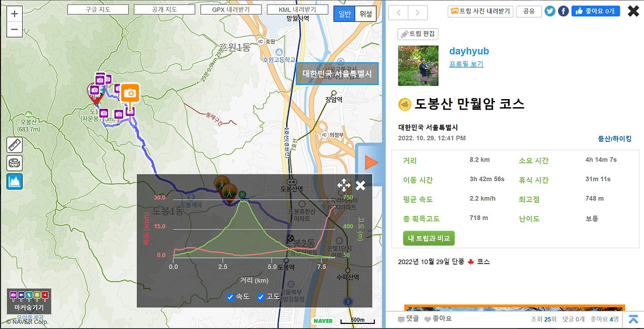This screenshot has width=644, height=329.
Task: Click the 748 m highest point value
Action: (x=594, y=199)
